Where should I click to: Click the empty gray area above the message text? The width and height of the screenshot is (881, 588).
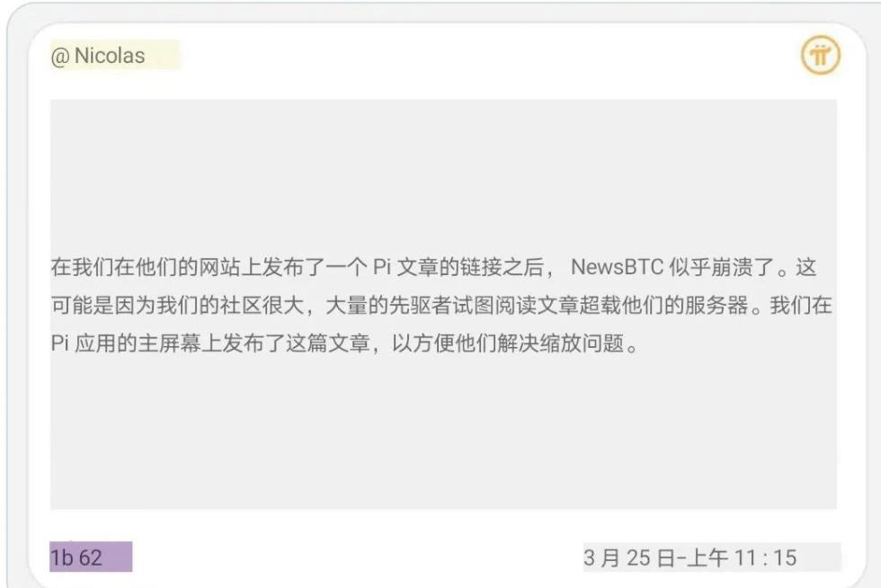click(x=443, y=174)
